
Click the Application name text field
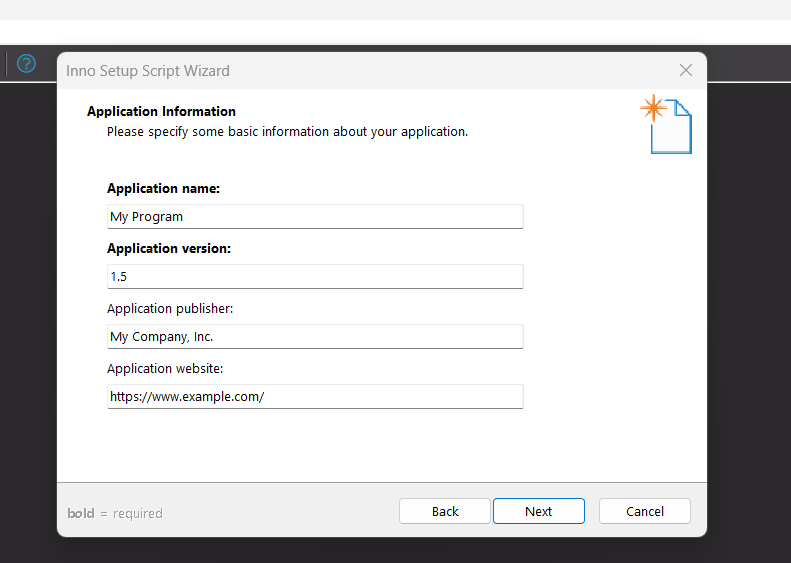click(315, 216)
